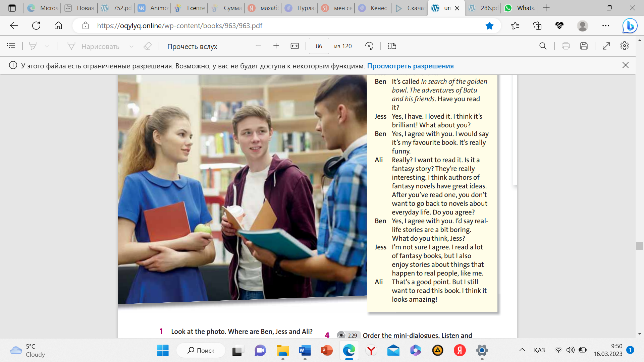644x362 pixels.
Task: Click the page number field showing 86
Action: (319, 46)
